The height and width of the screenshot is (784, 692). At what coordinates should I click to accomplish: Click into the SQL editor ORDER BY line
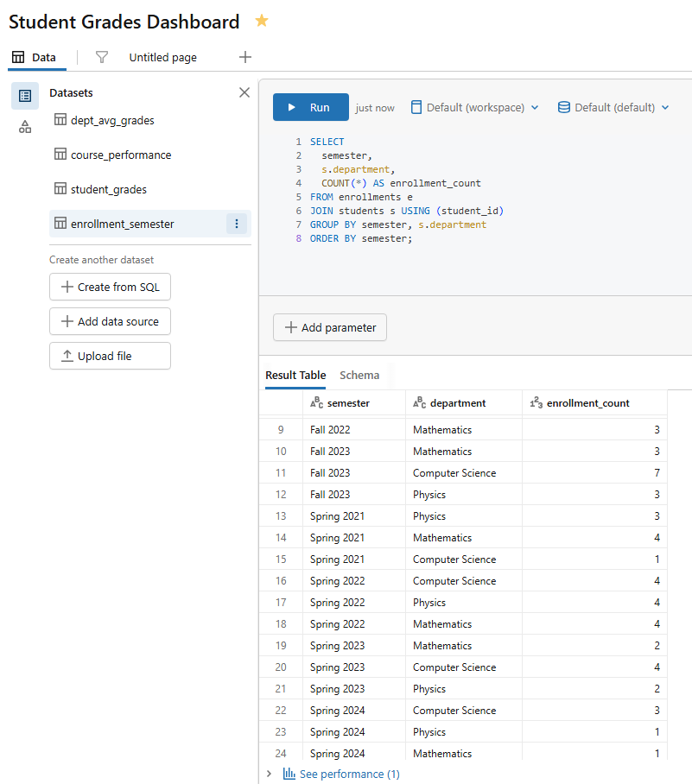(x=361, y=238)
